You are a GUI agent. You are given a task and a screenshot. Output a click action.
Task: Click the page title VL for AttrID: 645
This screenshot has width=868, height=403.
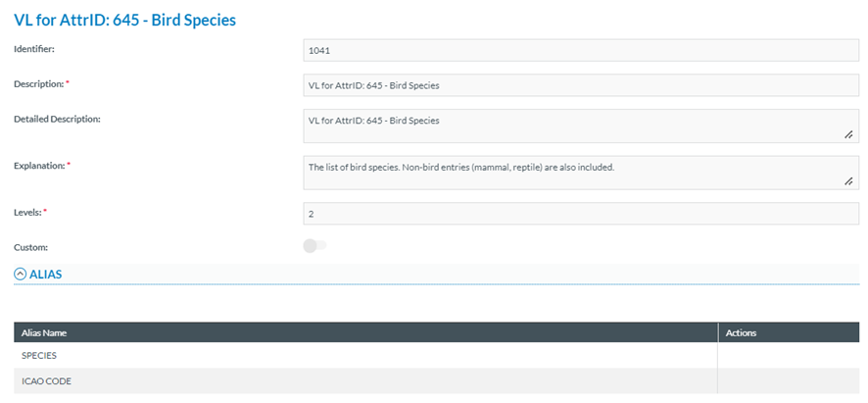(124, 20)
